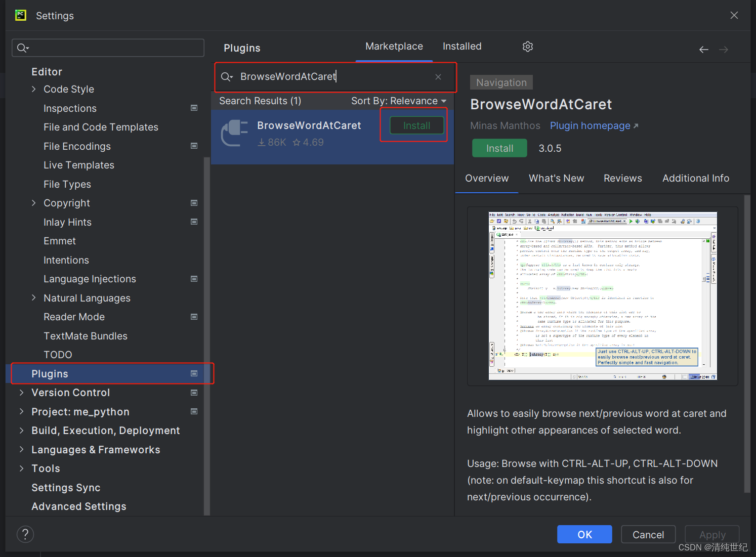Open plugin settings gear icon

528,47
